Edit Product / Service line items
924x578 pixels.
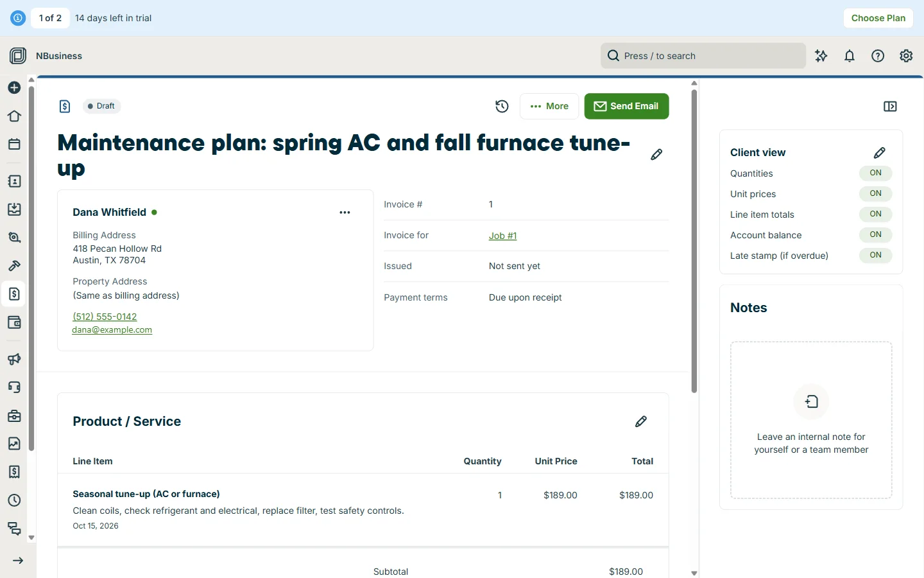(x=641, y=421)
